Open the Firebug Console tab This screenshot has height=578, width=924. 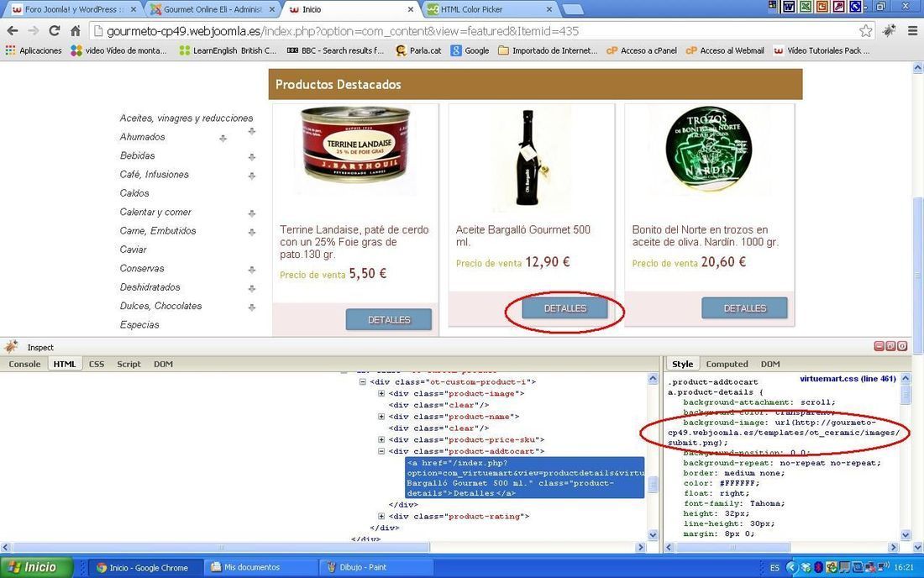click(24, 364)
